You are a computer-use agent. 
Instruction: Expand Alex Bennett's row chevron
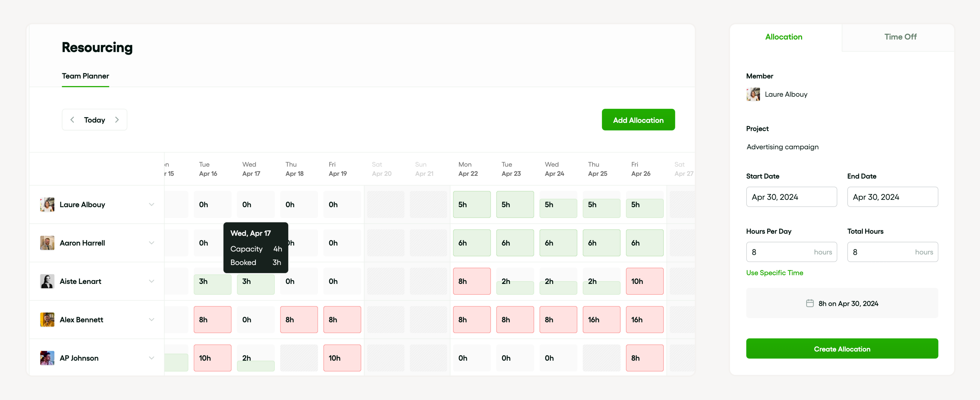tap(151, 320)
